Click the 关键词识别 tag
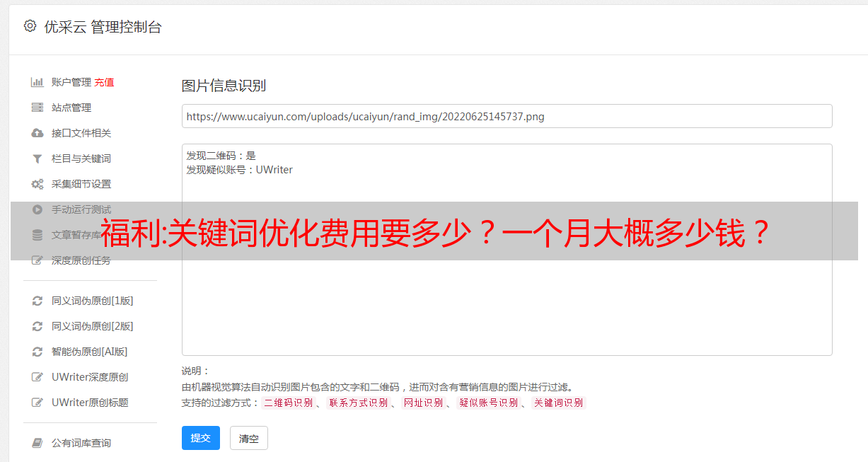The image size is (868, 462). pyautogui.click(x=558, y=403)
